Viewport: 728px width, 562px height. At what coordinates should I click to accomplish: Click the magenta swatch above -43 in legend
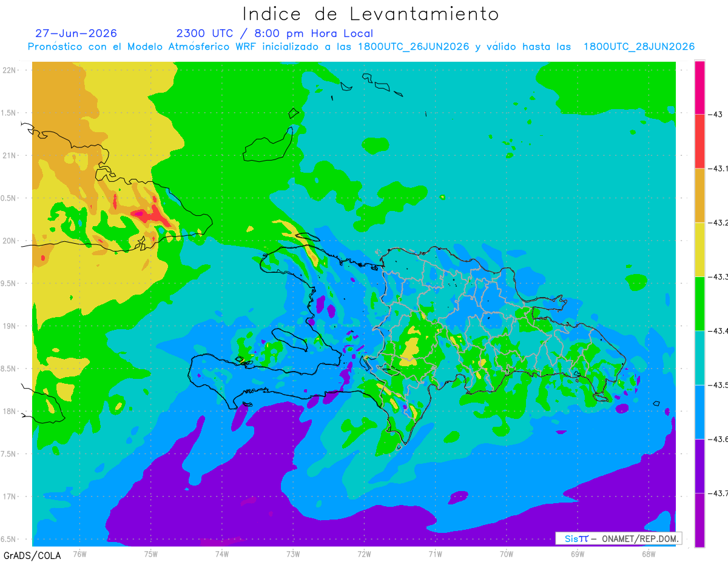[x=699, y=87]
